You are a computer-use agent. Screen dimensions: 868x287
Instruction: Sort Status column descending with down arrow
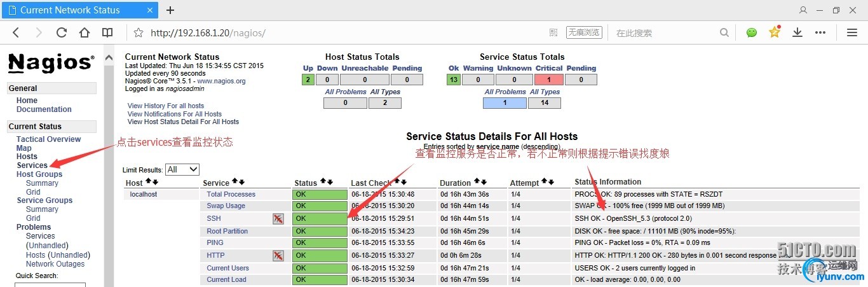330,182
